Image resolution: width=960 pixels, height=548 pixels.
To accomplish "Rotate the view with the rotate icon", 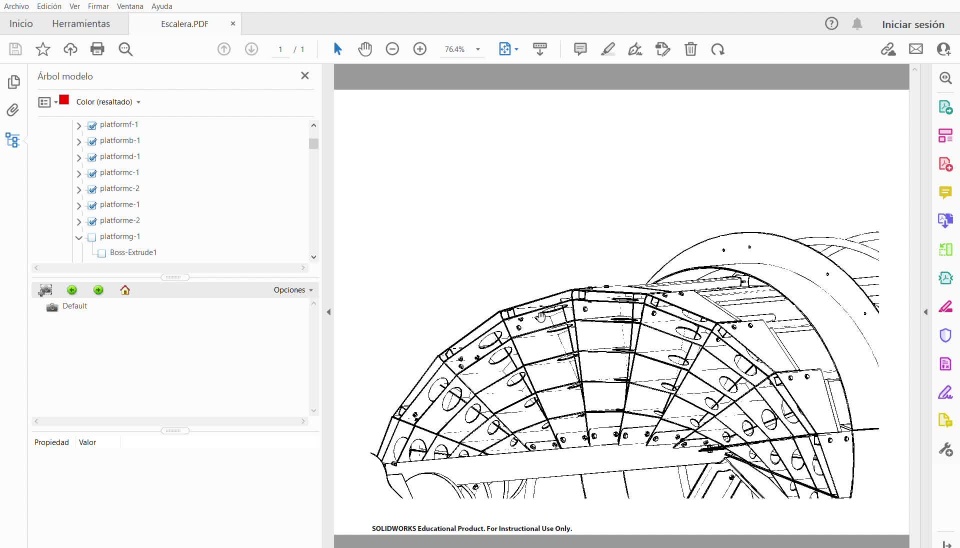I will point(718,49).
